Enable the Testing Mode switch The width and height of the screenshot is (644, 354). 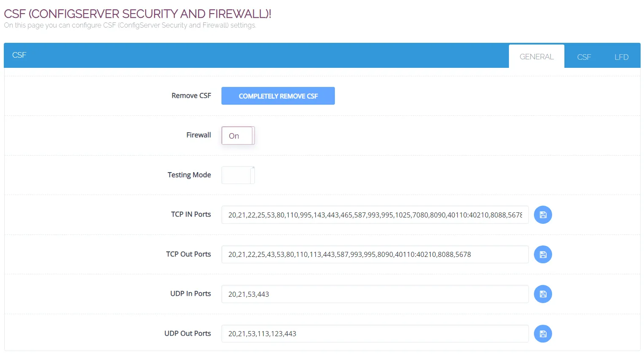[238, 175]
